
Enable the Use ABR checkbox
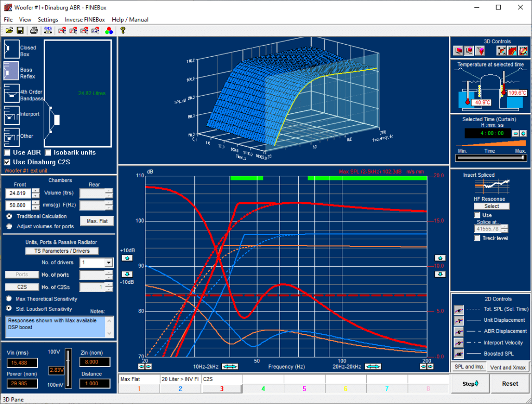coord(6,152)
